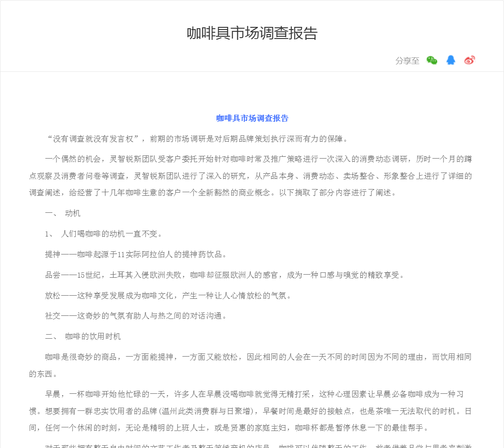504x448 pixels.
Task: Click the paragraph line starting 一个偶然的机会
Action: point(258,159)
